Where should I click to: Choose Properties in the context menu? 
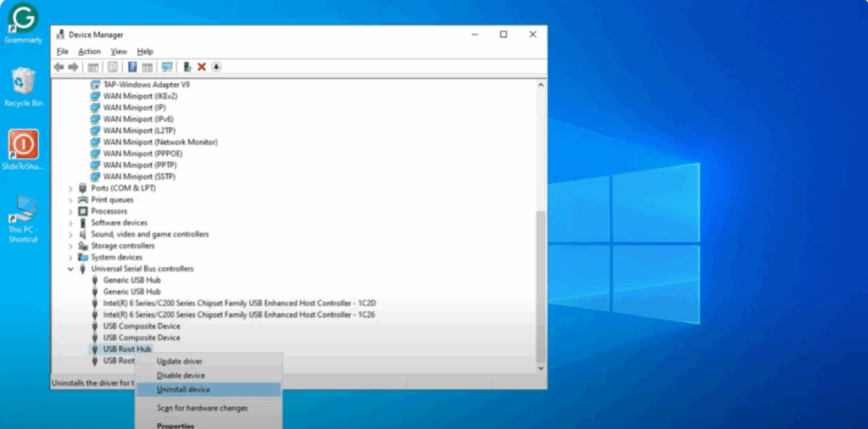click(209, 426)
